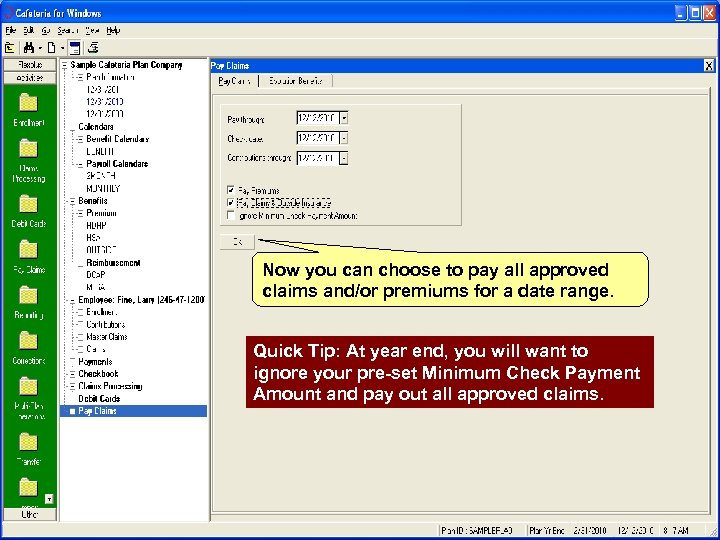
Task: Open dropdown arrow beside binoculars icon
Action: (40, 48)
